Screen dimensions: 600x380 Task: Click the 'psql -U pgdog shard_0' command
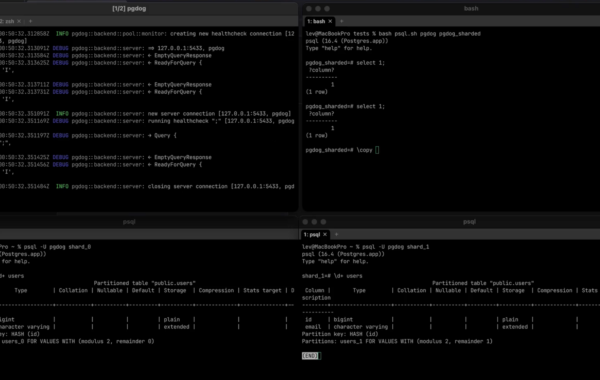click(57, 247)
